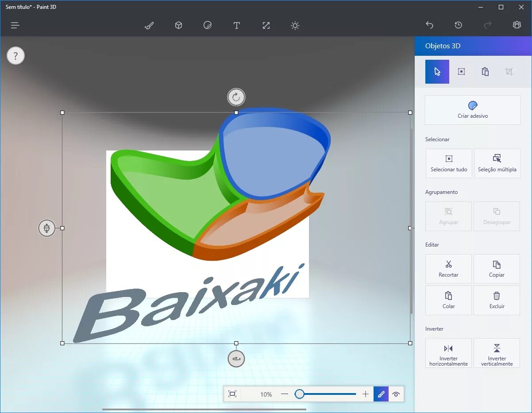
Task: Click the Colar button
Action: [449, 300]
